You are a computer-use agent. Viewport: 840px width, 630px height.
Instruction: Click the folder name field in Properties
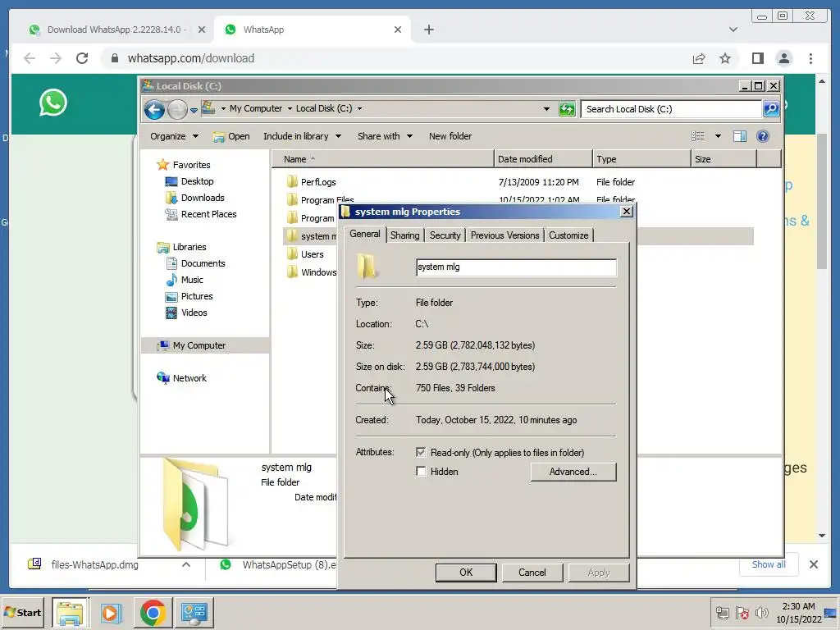click(x=516, y=267)
